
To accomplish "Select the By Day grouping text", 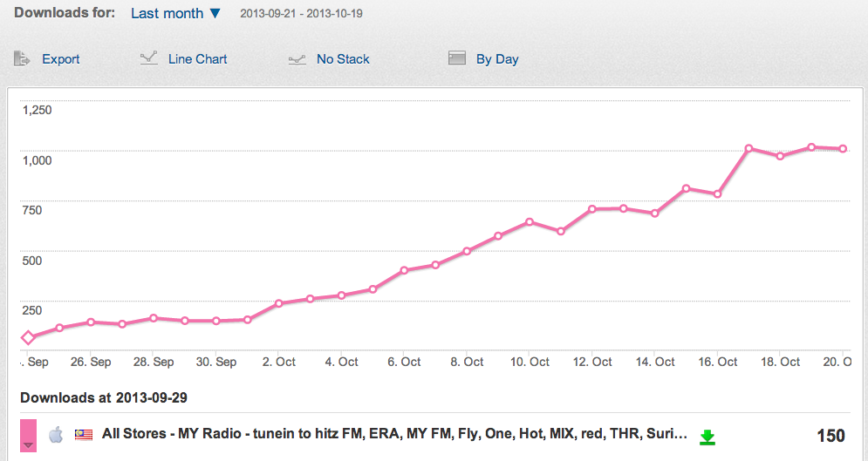I will 497,59.
